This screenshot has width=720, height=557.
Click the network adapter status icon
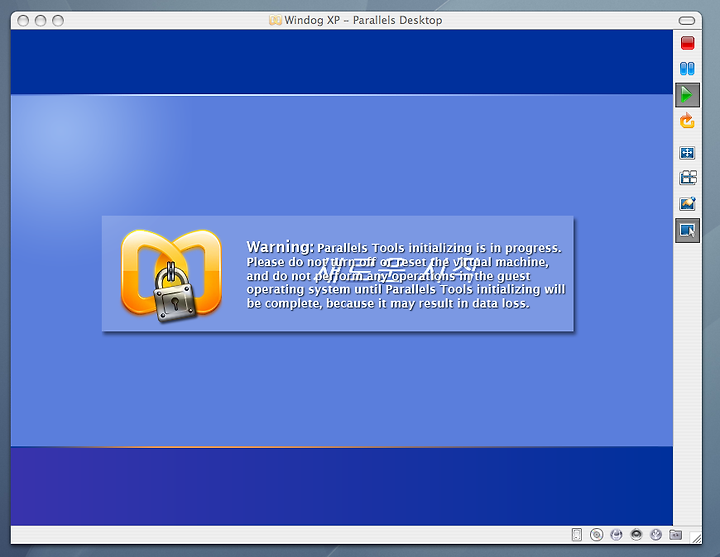pos(616,535)
